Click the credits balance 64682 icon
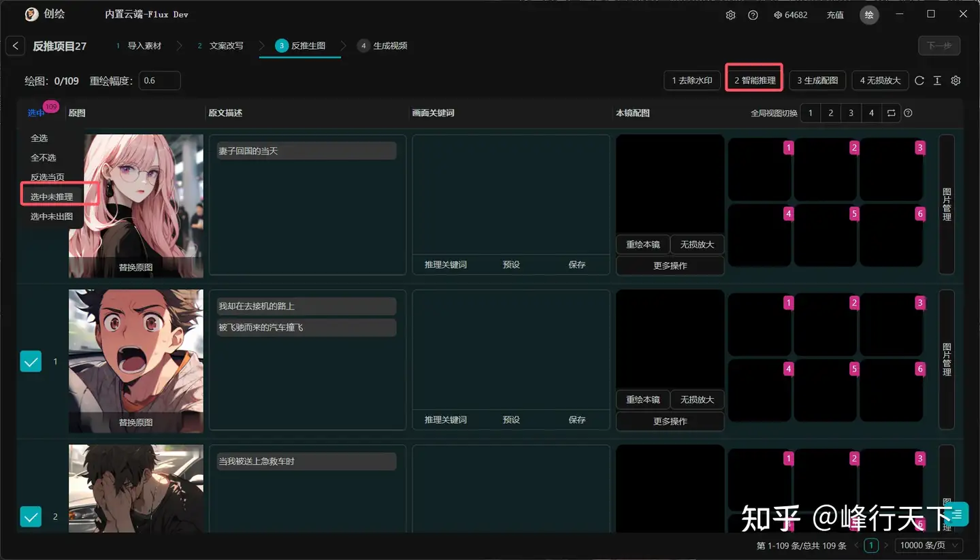Screen dimensions: 980x560 click(x=778, y=15)
